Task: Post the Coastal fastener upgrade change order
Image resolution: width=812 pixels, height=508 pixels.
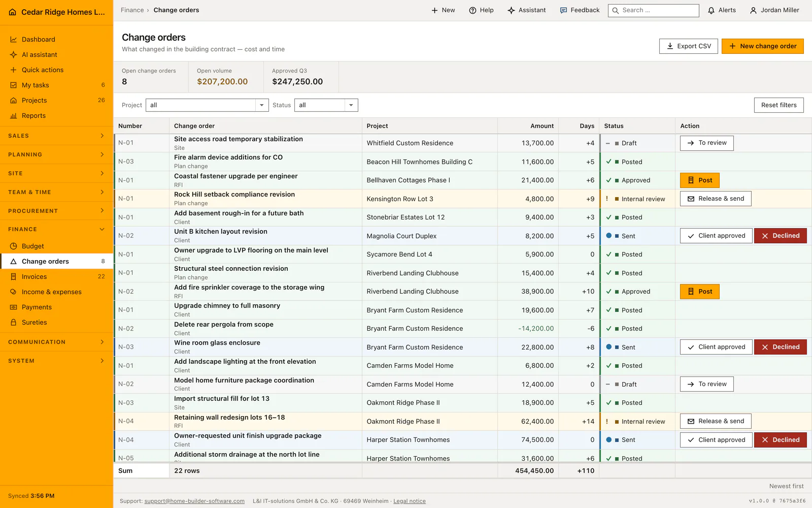Action: (x=699, y=180)
